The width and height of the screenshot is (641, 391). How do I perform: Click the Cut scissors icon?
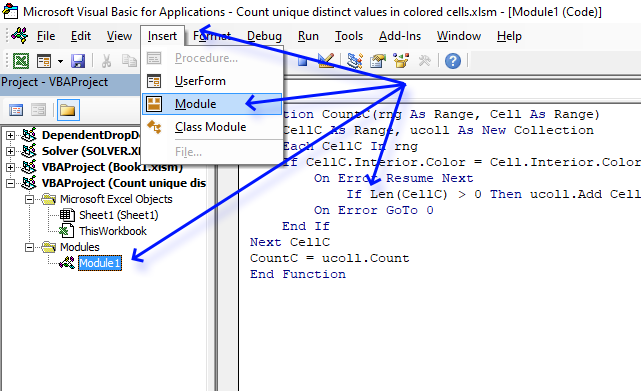click(x=106, y=61)
